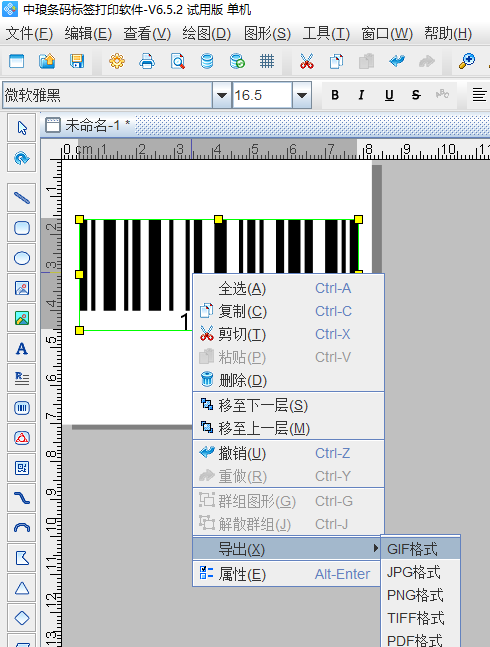Choose 剪切(T) in context menu

click(289, 334)
